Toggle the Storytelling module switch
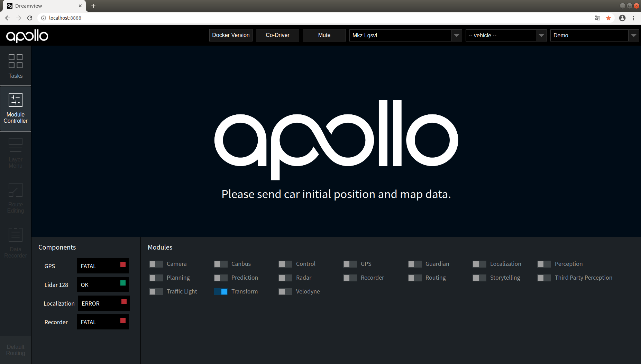 479,278
